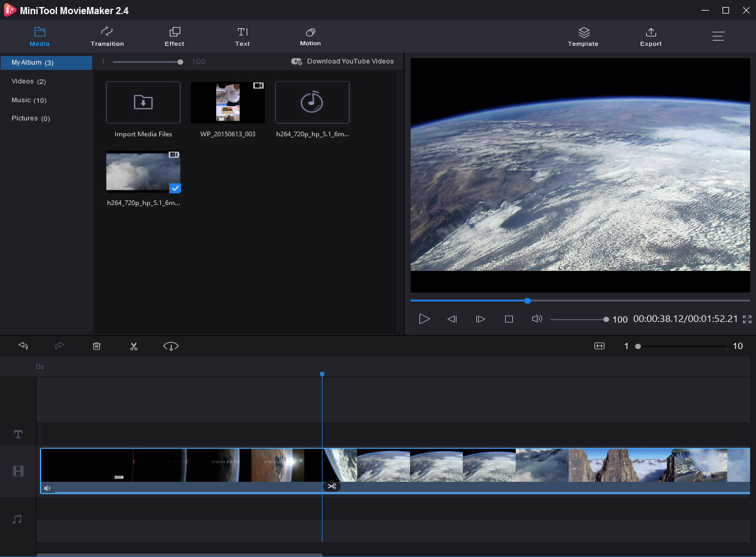This screenshot has width=756, height=557.
Task: Click the timecode 00:00:38.12/00:01:52.21
Action: (686, 319)
